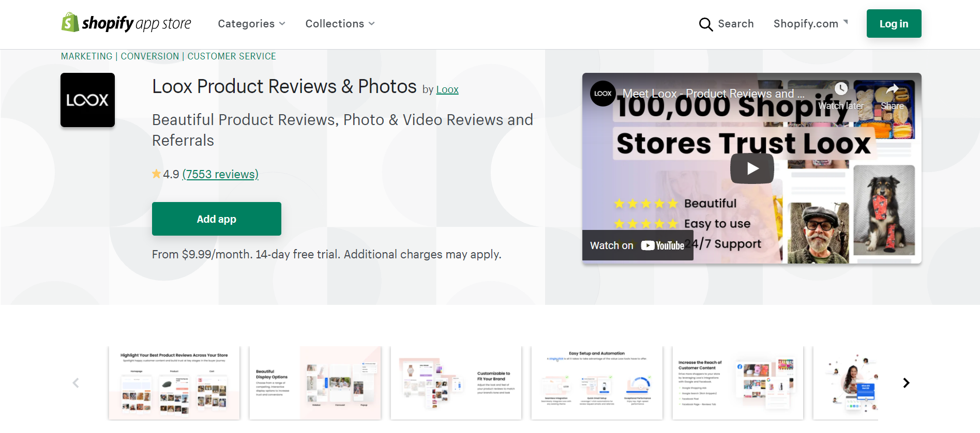Open Watch on YouTube link
980x433 pixels.
638,245
